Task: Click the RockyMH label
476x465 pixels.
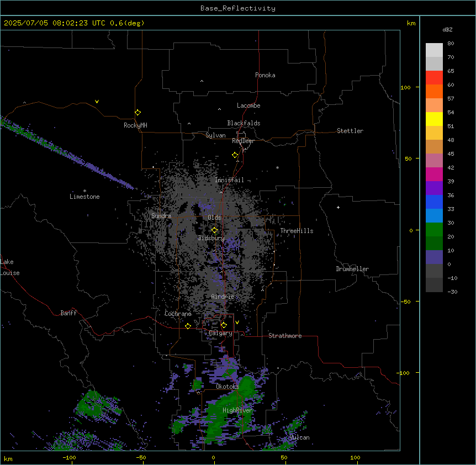Action: (x=135, y=125)
